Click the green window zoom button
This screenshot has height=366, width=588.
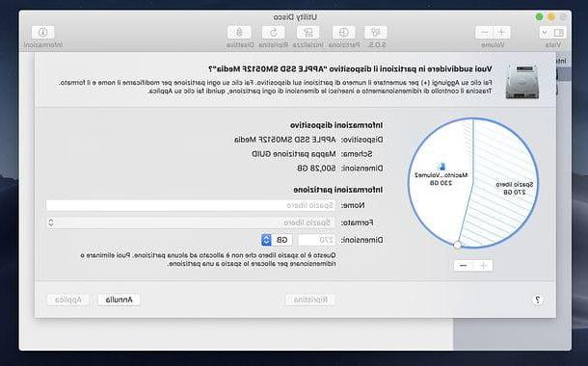point(539,17)
